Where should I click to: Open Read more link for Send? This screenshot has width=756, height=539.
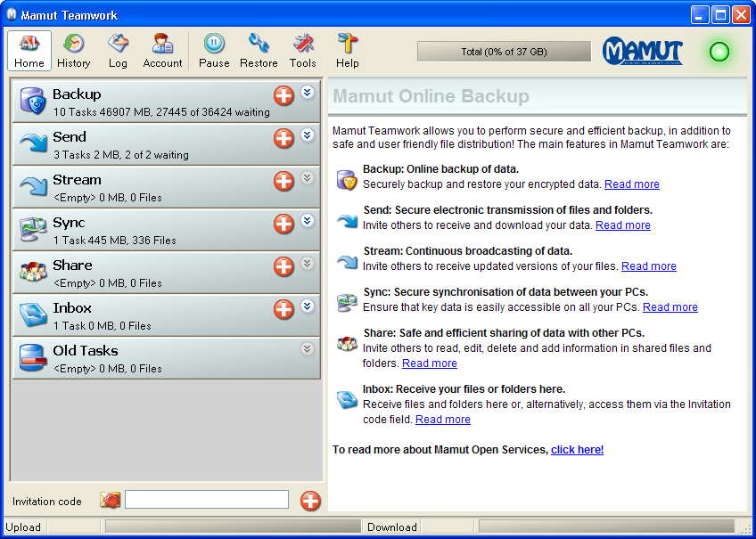pyautogui.click(x=623, y=225)
